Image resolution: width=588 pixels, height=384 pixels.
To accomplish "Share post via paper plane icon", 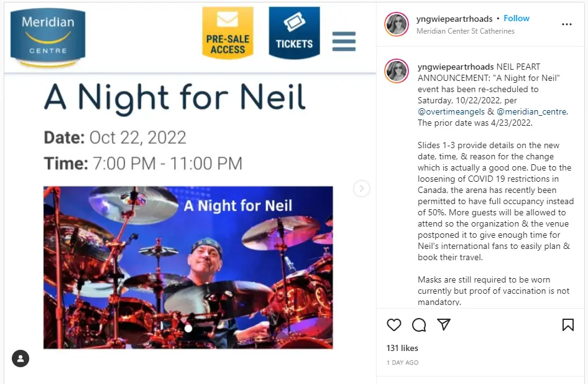I will [444, 324].
